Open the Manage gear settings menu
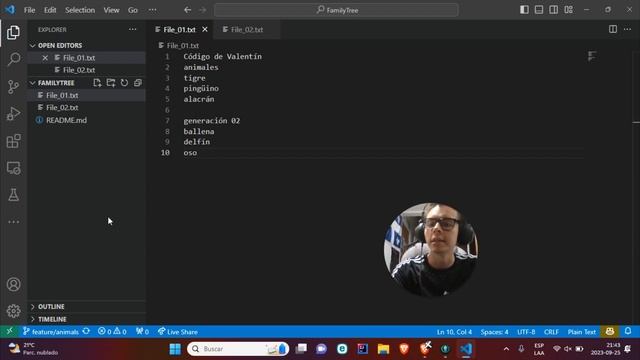This screenshot has height=360, width=640. pyautogui.click(x=13, y=311)
